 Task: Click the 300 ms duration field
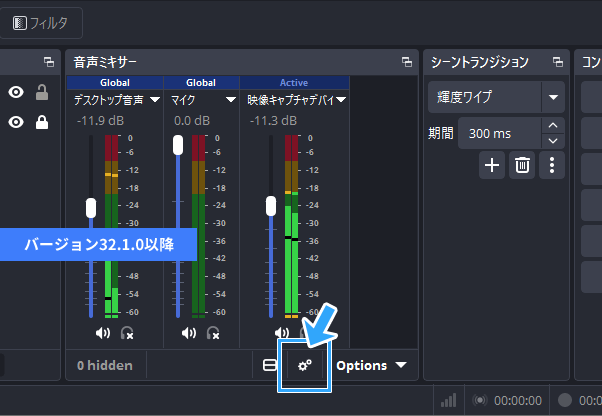(x=500, y=134)
